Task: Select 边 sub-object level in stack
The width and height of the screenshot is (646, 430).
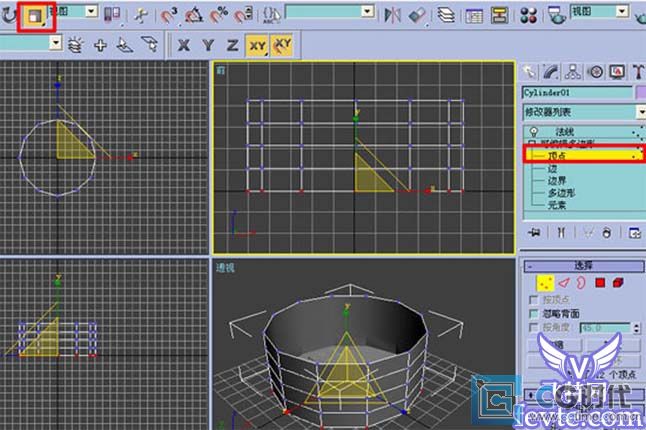Action: point(552,168)
